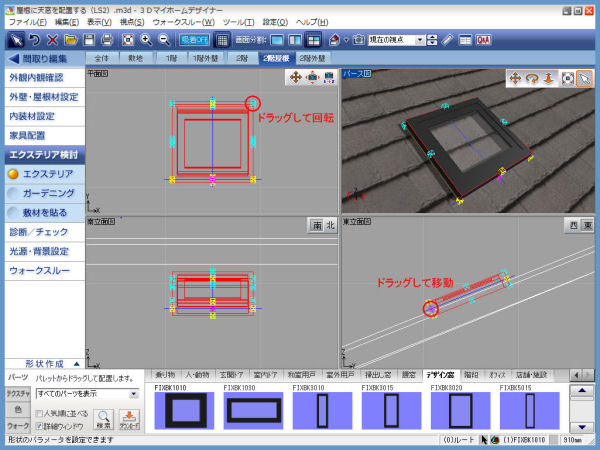The width and height of the screenshot is (600, 450).
Task: Click the pan move icon in plan view
Action: 296,78
